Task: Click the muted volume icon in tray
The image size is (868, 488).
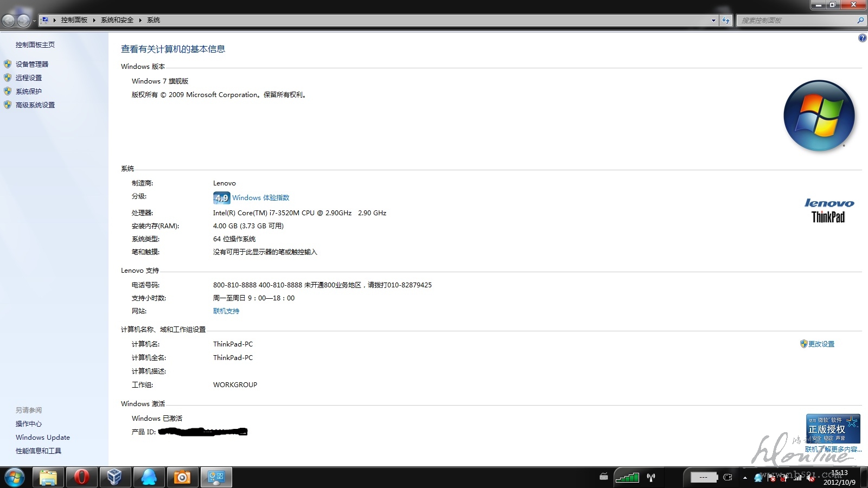Action: [810, 478]
